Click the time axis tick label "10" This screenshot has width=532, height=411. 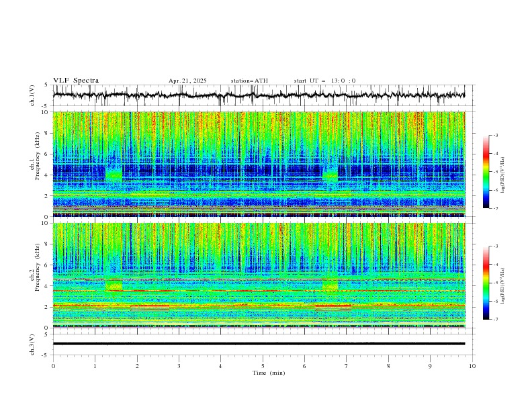pyautogui.click(x=472, y=366)
